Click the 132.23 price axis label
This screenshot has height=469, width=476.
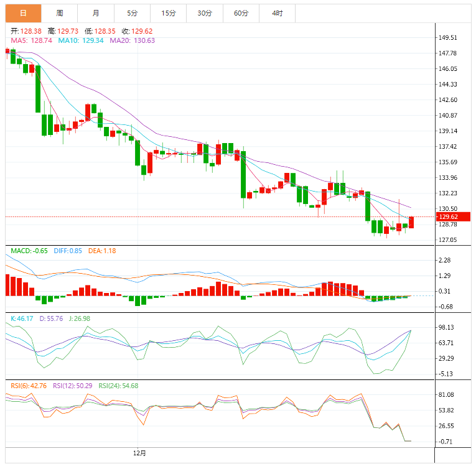coord(448,193)
